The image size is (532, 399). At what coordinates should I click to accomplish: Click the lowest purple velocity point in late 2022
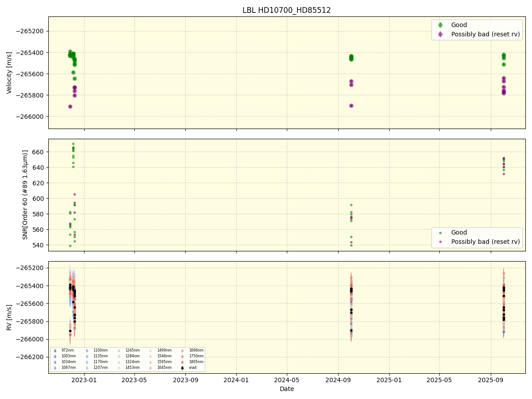point(70,106)
